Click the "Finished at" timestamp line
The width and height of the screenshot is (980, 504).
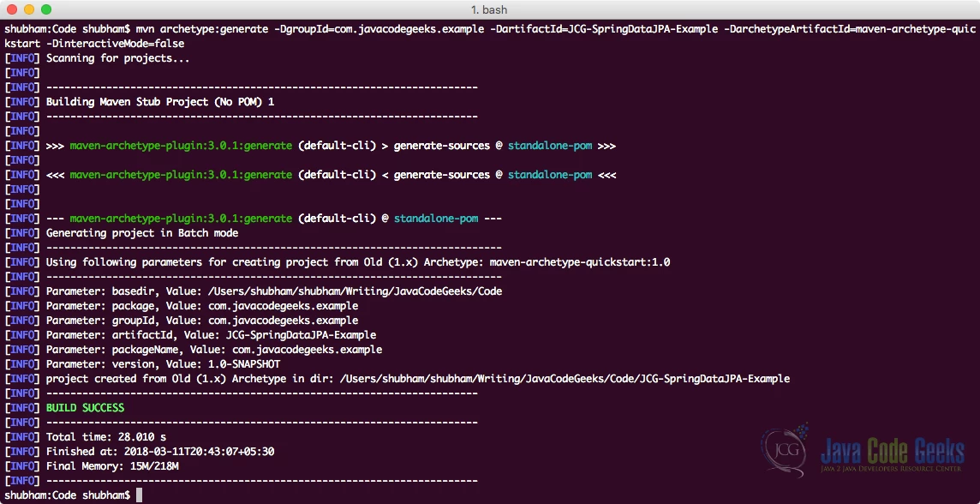tap(159, 452)
